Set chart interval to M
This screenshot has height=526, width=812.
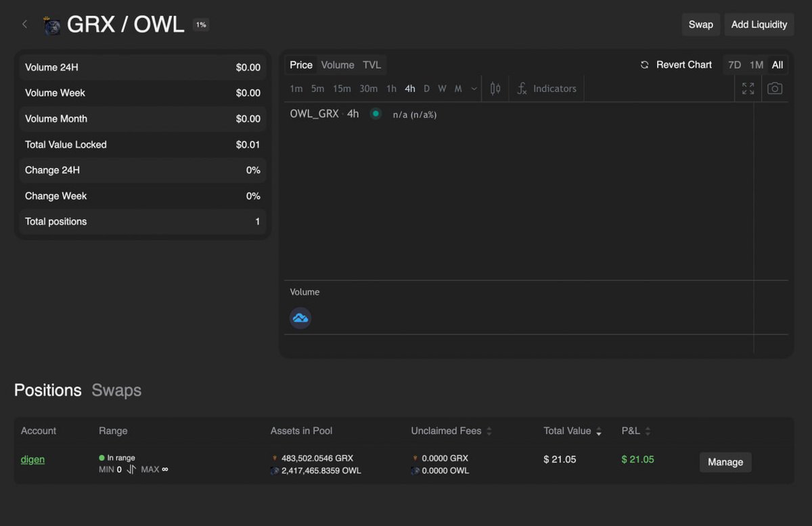pyautogui.click(x=458, y=89)
